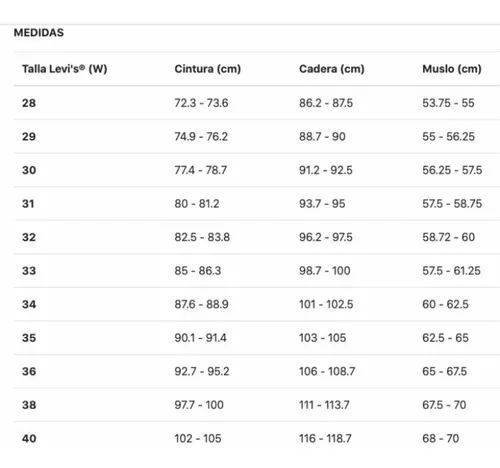The width and height of the screenshot is (500, 468).
Task: Click the Muslo (cm) column header
Action: click(452, 69)
